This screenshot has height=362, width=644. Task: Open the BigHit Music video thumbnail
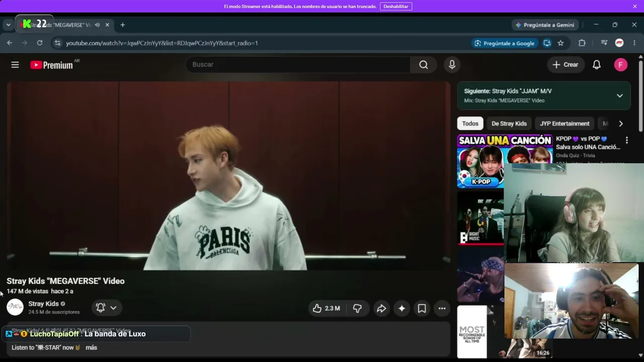(x=480, y=218)
